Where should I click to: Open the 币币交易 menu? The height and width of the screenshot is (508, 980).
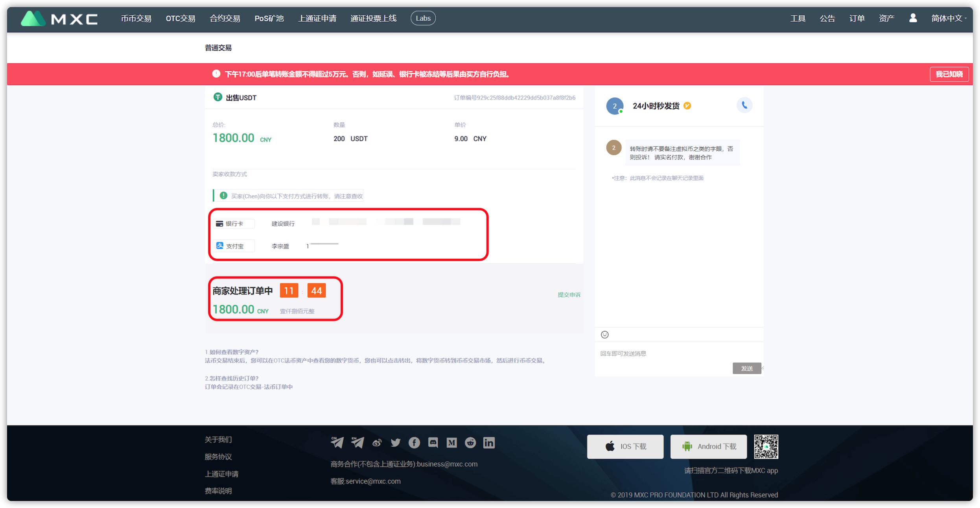tap(136, 18)
